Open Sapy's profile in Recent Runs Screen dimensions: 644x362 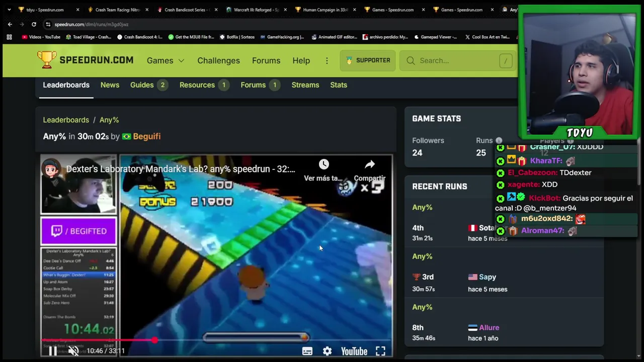click(488, 277)
